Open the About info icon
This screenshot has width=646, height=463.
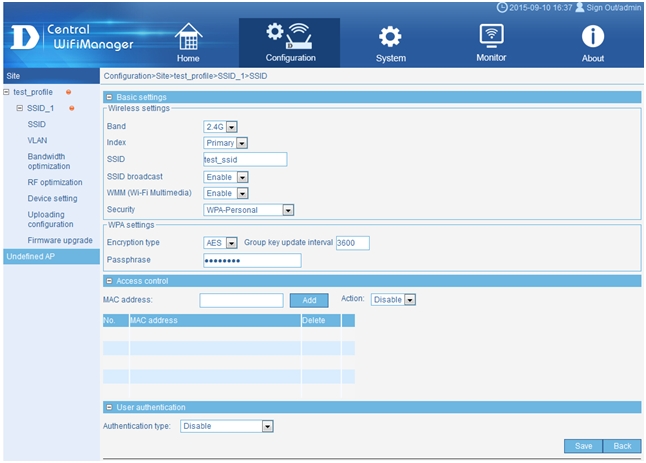[x=593, y=37]
